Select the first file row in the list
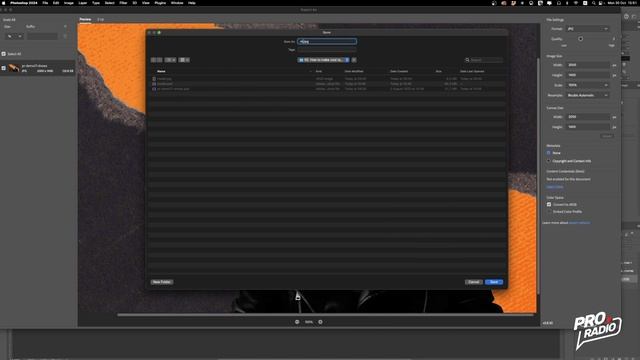Image resolution: width=640 pixels, height=360 pixels. tap(327, 78)
